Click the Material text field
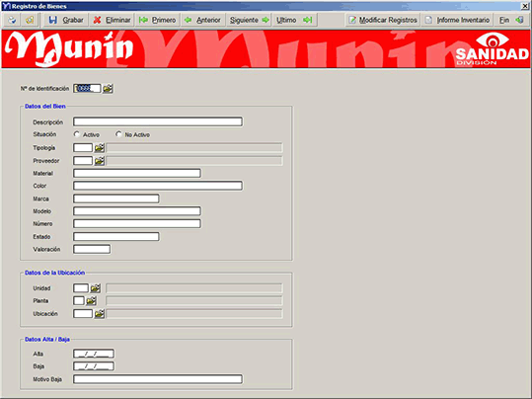532x399 pixels. 137,173
